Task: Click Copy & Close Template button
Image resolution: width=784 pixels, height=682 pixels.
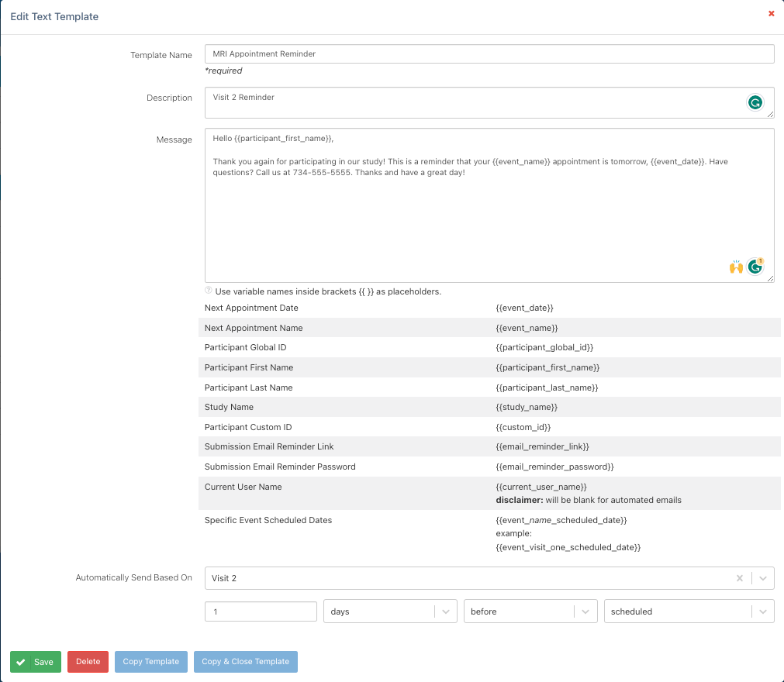Action: pos(245,662)
